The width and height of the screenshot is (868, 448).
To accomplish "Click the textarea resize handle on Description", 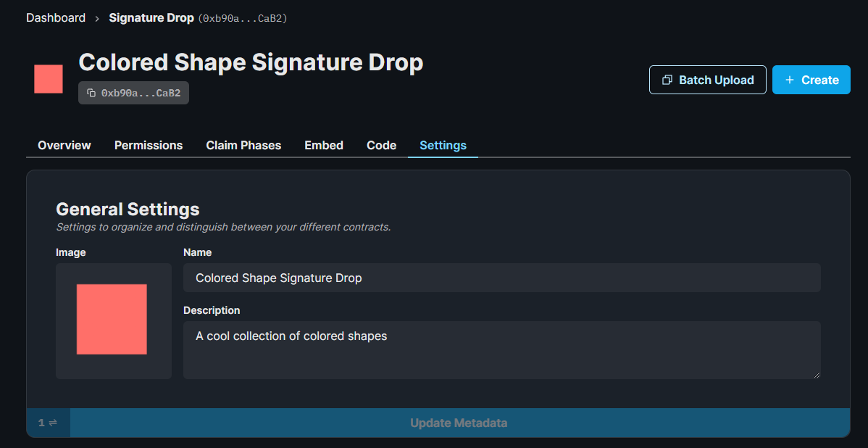I will click(x=817, y=375).
